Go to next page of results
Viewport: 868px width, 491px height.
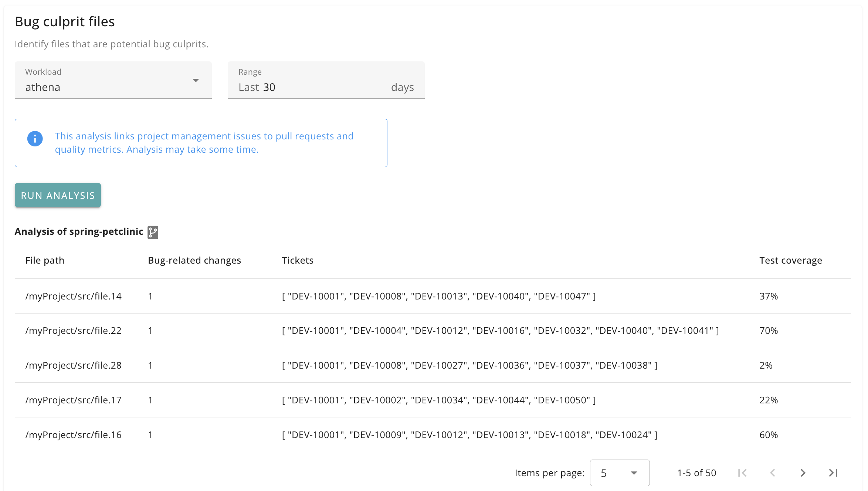[803, 473]
